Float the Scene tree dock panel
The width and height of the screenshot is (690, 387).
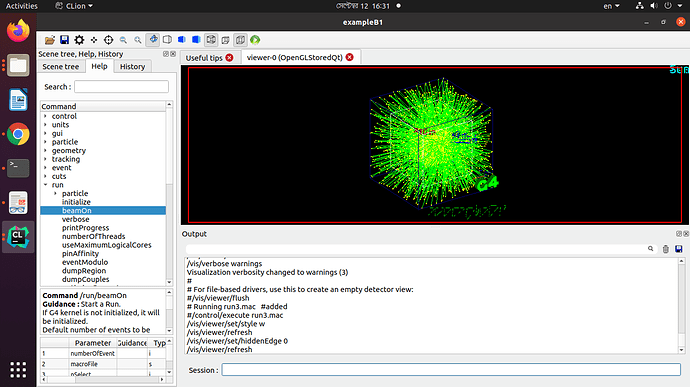point(166,54)
